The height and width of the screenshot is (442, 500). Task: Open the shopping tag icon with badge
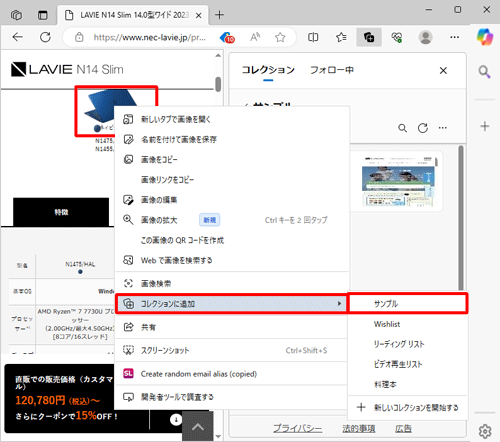(227, 37)
